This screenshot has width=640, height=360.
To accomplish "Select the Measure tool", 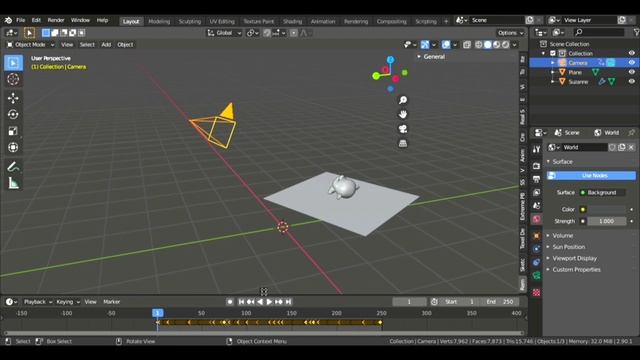I will (x=13, y=183).
